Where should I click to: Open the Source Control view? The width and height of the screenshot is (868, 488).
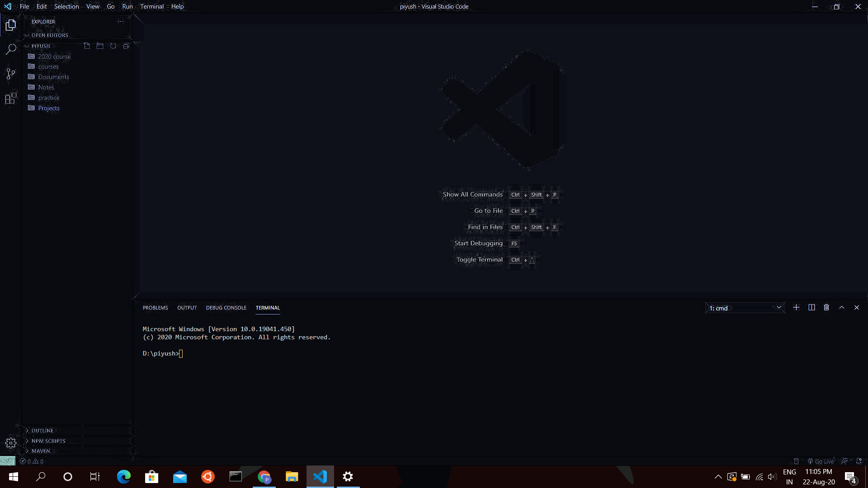pyautogui.click(x=11, y=74)
